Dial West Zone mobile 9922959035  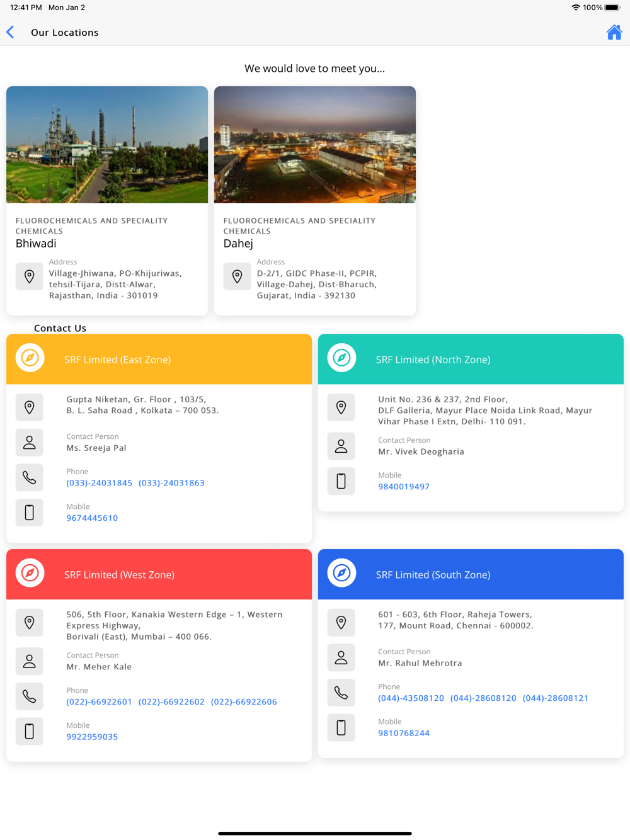tap(92, 737)
